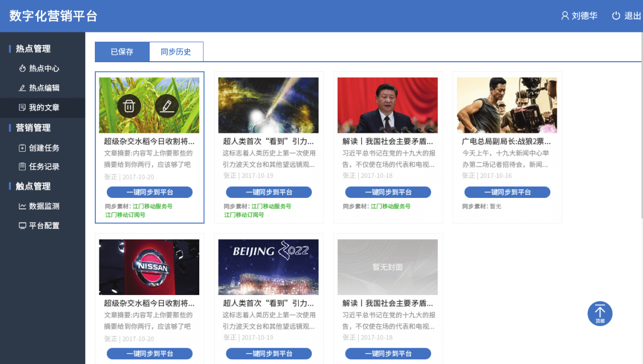Click 一键同步到平台 on the 暂无封面 card
This screenshot has width=643, height=364.
tap(388, 354)
